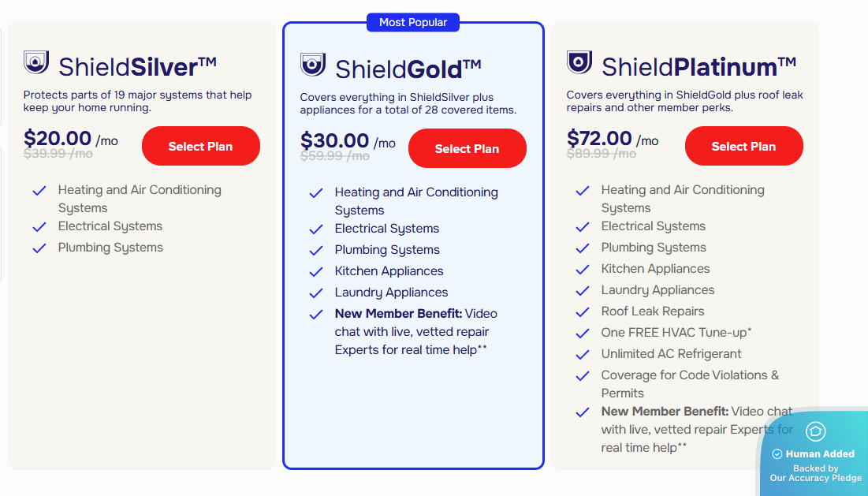The width and height of the screenshot is (868, 496).
Task: Click the ShieldPlatinum plan title
Action: [x=698, y=66]
